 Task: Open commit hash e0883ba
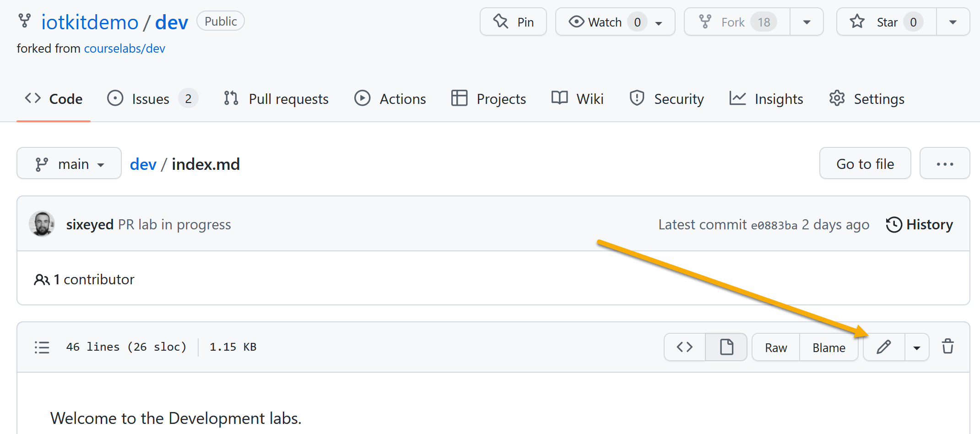pos(774,225)
